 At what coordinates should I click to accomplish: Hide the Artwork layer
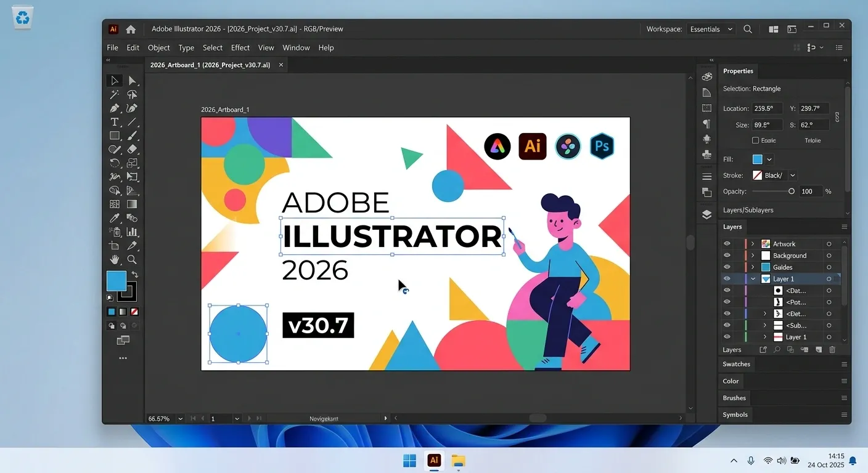(x=727, y=244)
